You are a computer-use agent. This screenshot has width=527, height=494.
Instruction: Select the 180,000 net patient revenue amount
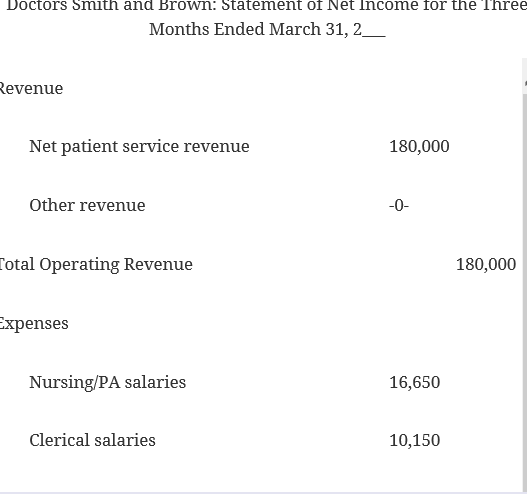point(419,147)
